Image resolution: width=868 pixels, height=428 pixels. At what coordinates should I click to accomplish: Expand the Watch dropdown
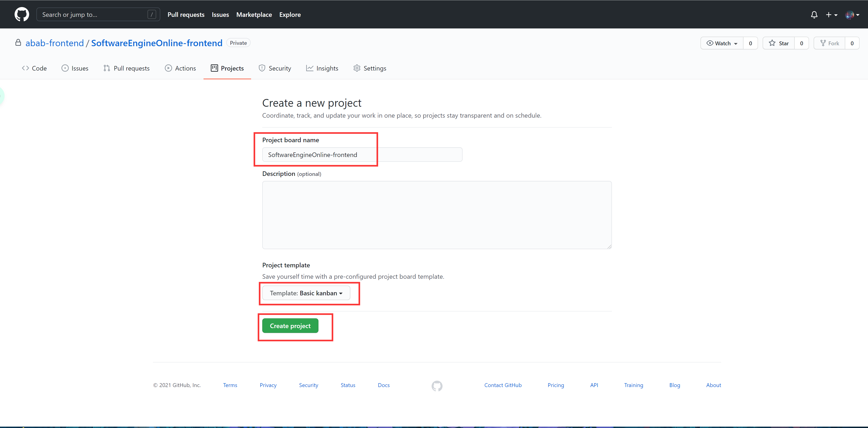click(x=722, y=43)
